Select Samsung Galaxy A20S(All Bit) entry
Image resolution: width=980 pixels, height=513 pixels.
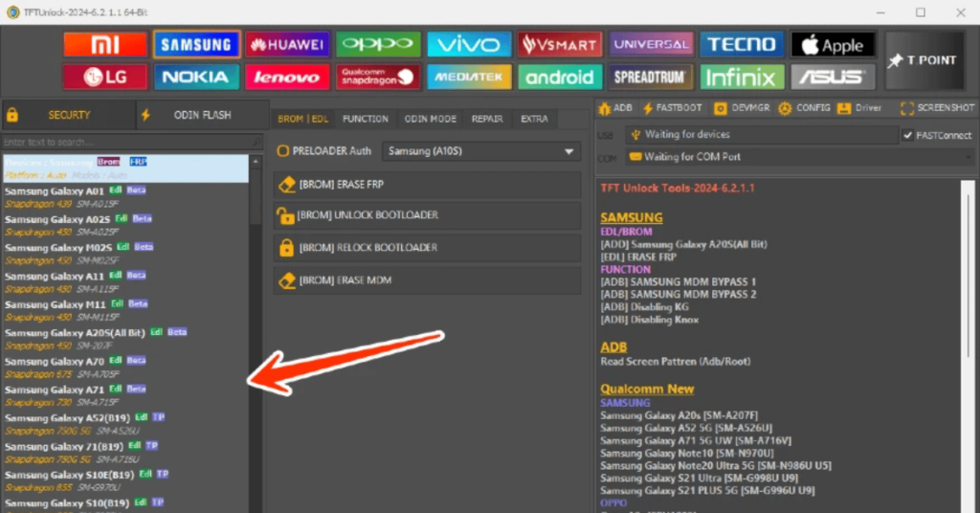125,339
